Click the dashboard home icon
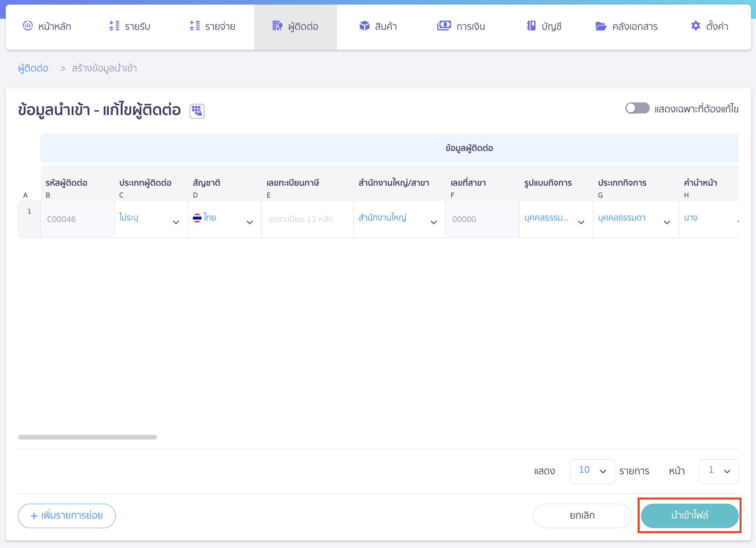756x548 pixels. pyautogui.click(x=28, y=26)
